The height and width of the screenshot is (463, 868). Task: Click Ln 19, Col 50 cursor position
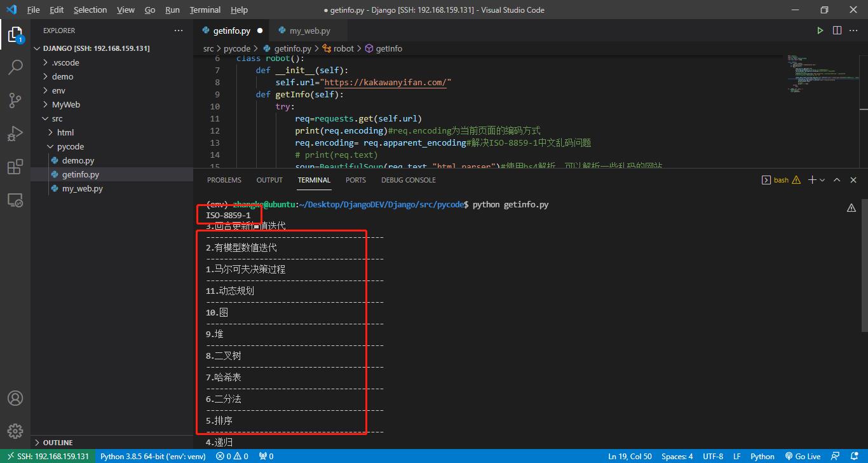pos(630,456)
